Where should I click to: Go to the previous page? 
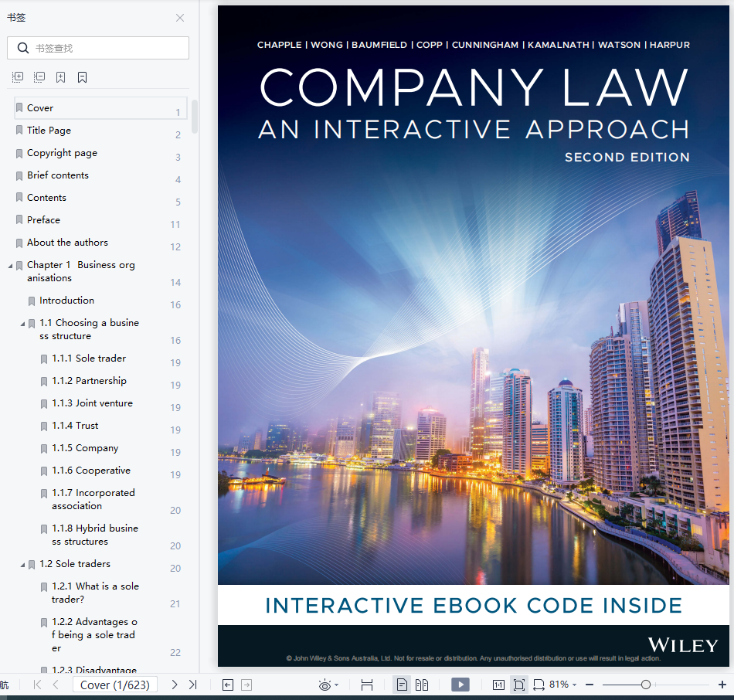pos(56,685)
